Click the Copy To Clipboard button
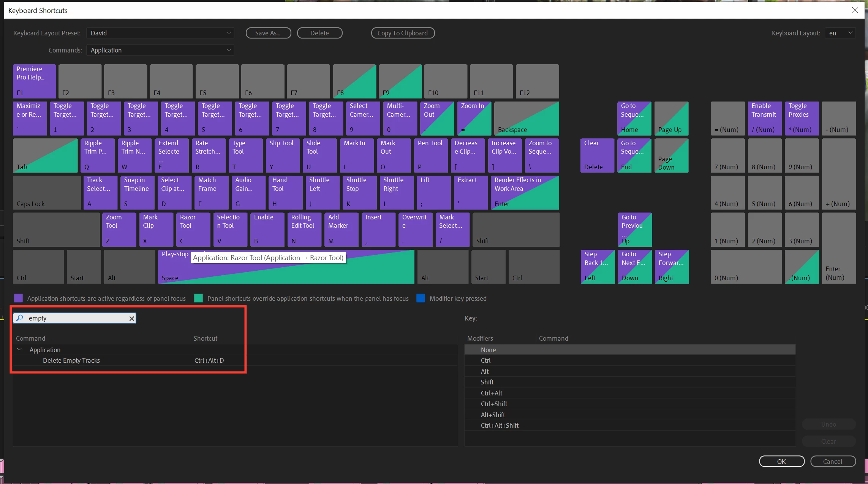868x484 pixels. click(x=402, y=33)
